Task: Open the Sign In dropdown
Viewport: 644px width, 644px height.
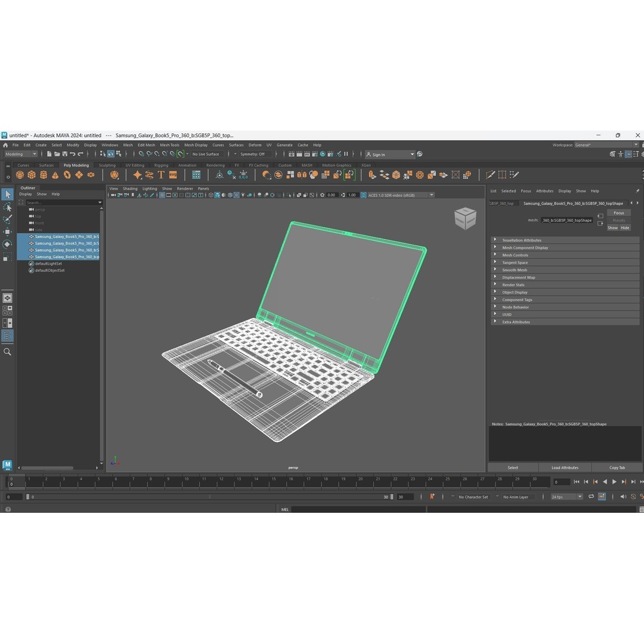Action: tap(390, 154)
